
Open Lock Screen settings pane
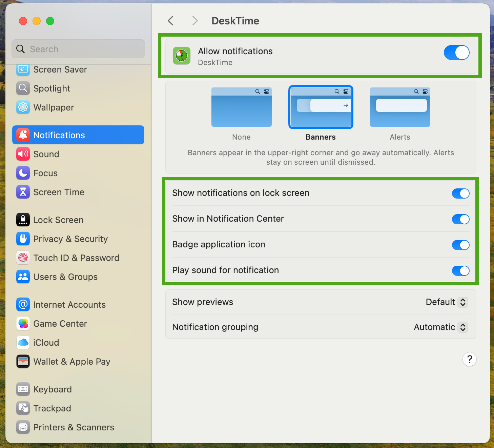[x=58, y=220]
